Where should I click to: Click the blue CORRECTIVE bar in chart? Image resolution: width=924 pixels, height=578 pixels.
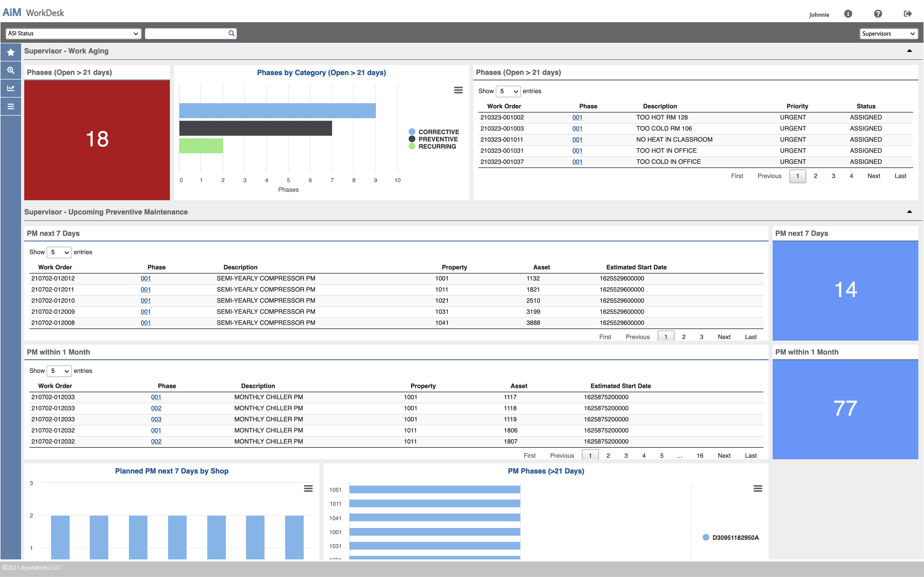pos(277,110)
